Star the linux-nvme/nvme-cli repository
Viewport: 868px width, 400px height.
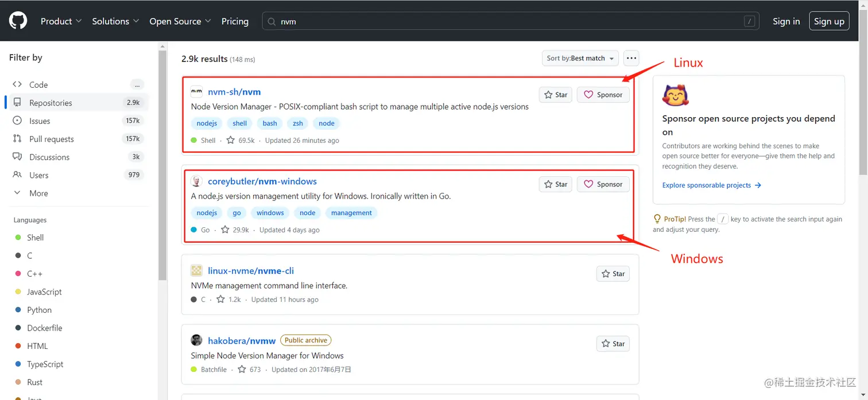[x=613, y=274]
